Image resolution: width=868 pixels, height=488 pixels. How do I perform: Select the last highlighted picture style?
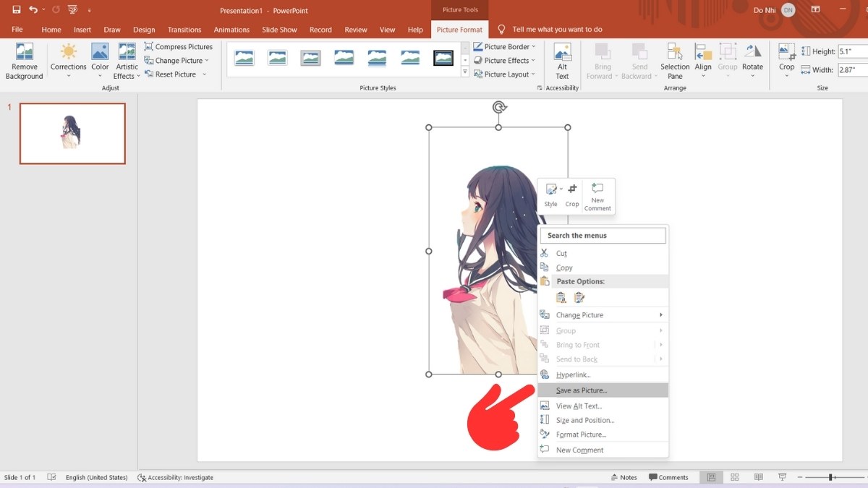click(x=443, y=58)
